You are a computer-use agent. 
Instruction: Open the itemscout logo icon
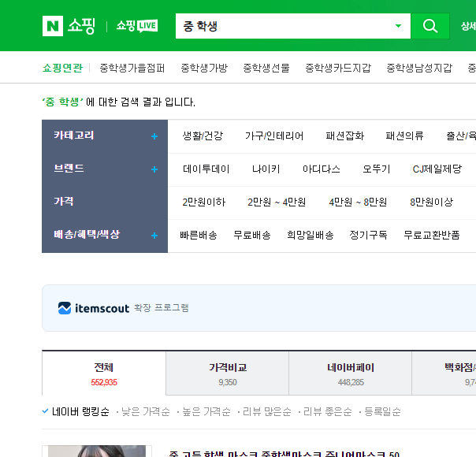pos(65,308)
